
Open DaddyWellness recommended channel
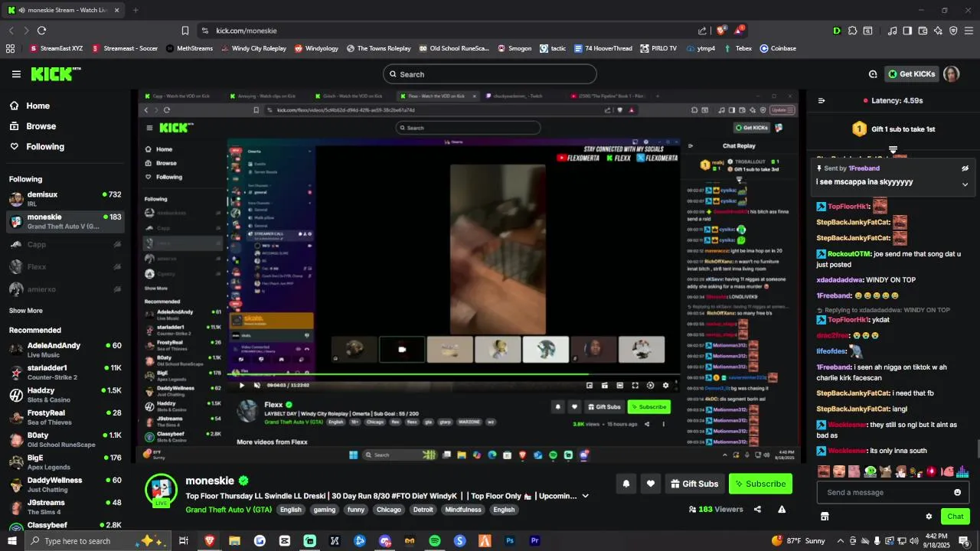tap(65, 484)
